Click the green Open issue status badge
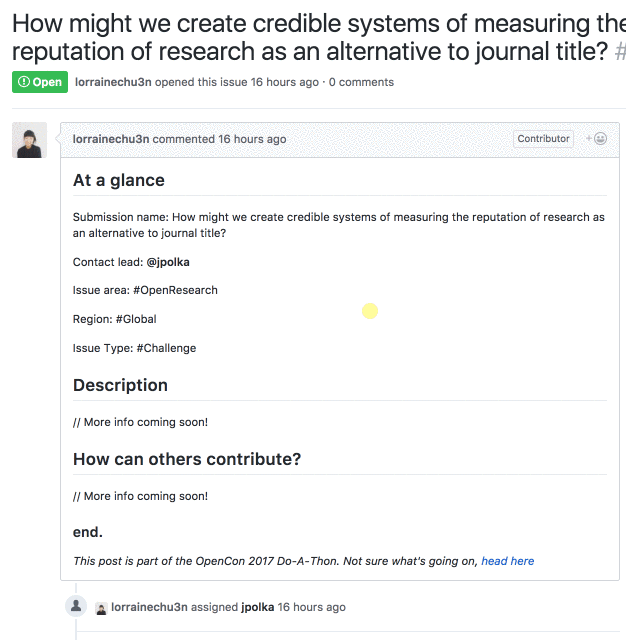626x640 pixels. [40, 82]
